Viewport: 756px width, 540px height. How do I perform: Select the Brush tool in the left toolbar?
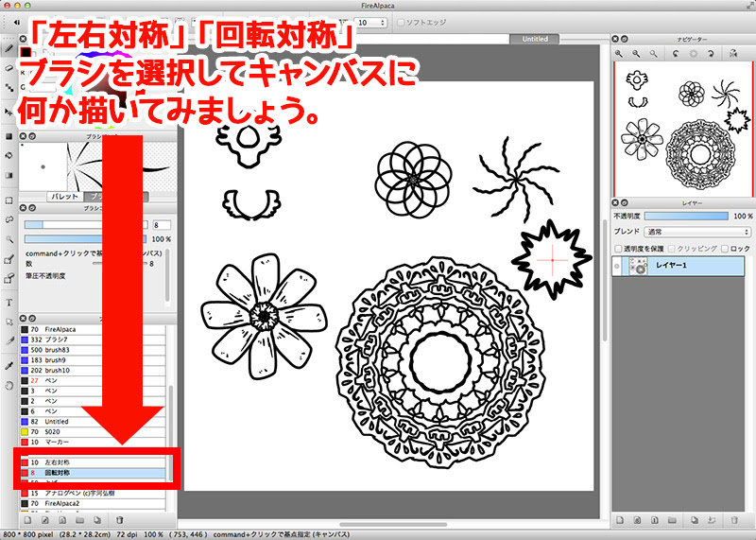coord(9,48)
